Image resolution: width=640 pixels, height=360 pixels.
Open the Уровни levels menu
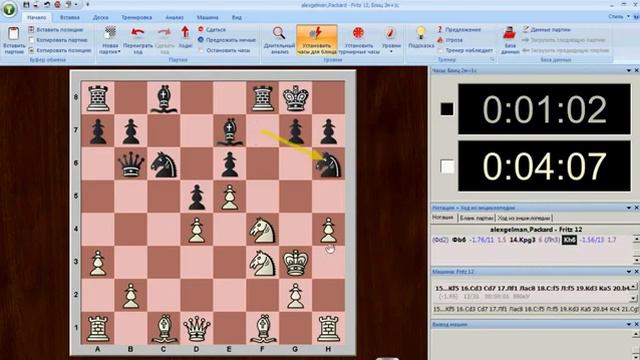click(x=391, y=40)
